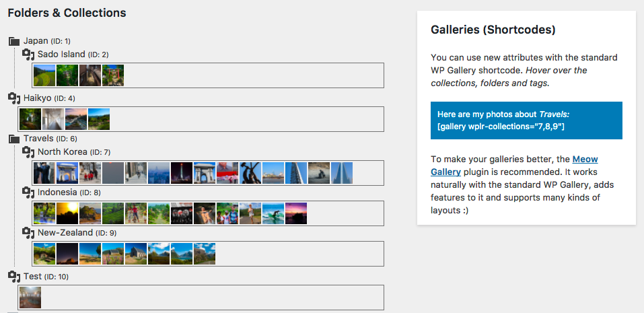Image resolution: width=644 pixels, height=313 pixels.
Task: Open the sunset thumbnail in Indonesia collection
Action: (67, 213)
